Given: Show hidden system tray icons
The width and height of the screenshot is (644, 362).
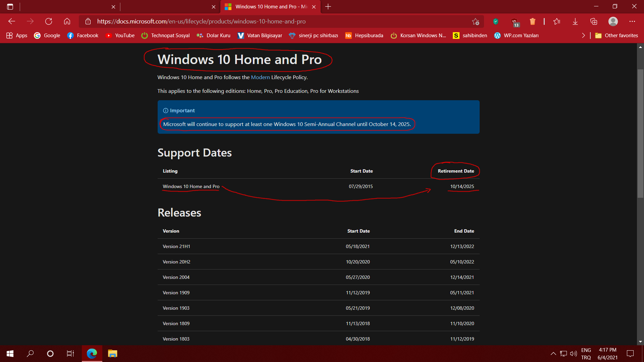Looking at the screenshot, I should (553, 354).
